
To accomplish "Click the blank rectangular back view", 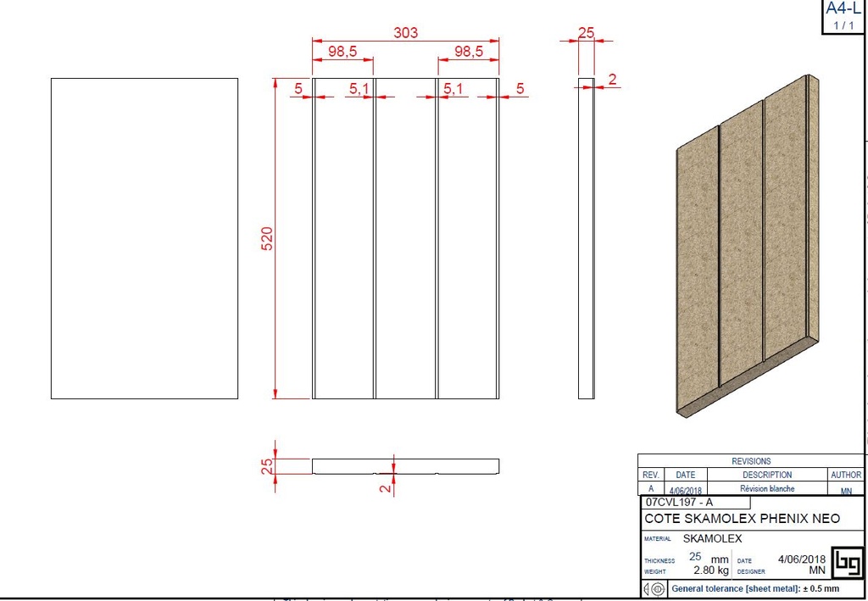I will click(144, 238).
